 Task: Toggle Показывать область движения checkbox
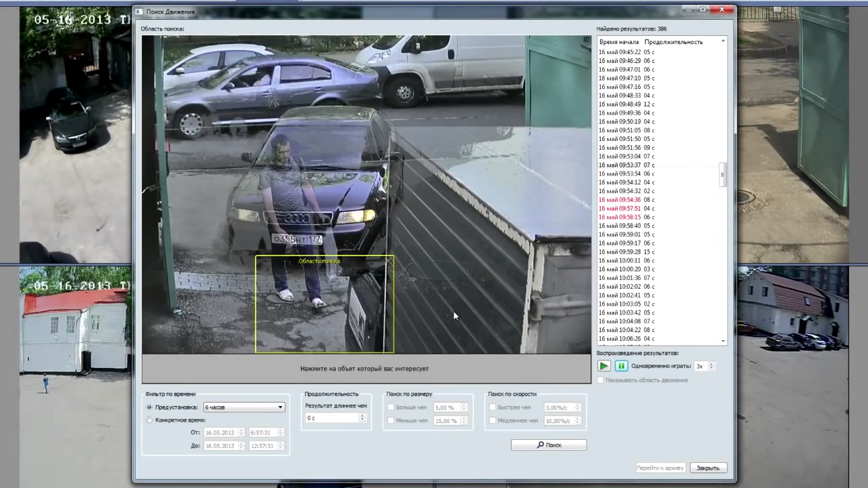(x=601, y=380)
